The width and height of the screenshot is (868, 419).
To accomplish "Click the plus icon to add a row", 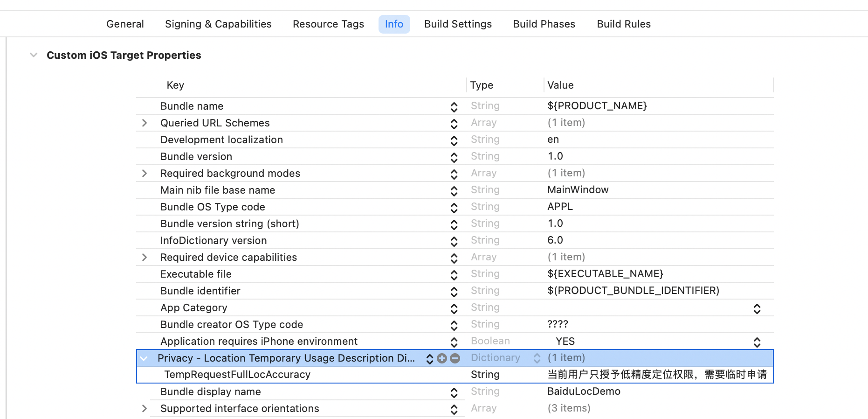I will 442,358.
